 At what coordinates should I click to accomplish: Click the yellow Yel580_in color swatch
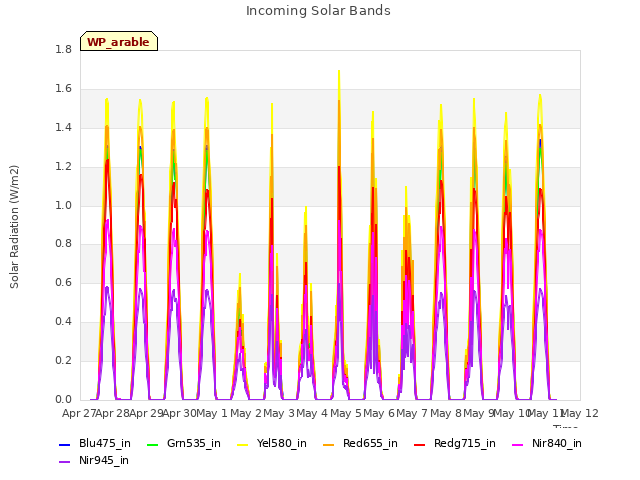[242, 444]
